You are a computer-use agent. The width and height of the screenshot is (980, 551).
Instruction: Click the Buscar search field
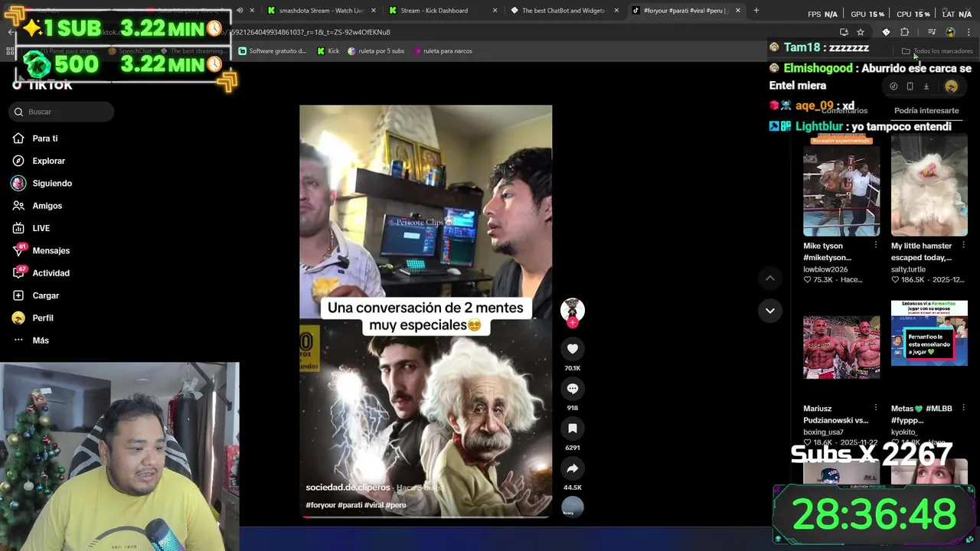pyautogui.click(x=61, y=112)
